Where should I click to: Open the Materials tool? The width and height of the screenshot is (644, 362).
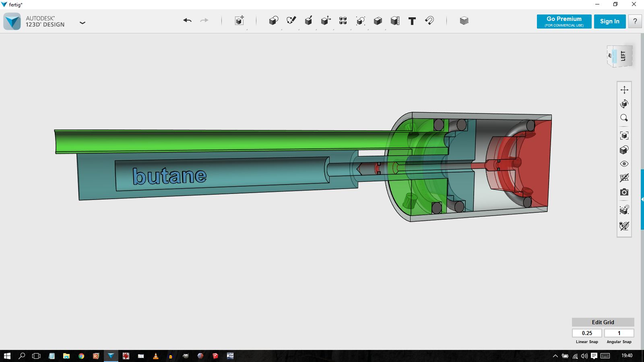(x=464, y=21)
